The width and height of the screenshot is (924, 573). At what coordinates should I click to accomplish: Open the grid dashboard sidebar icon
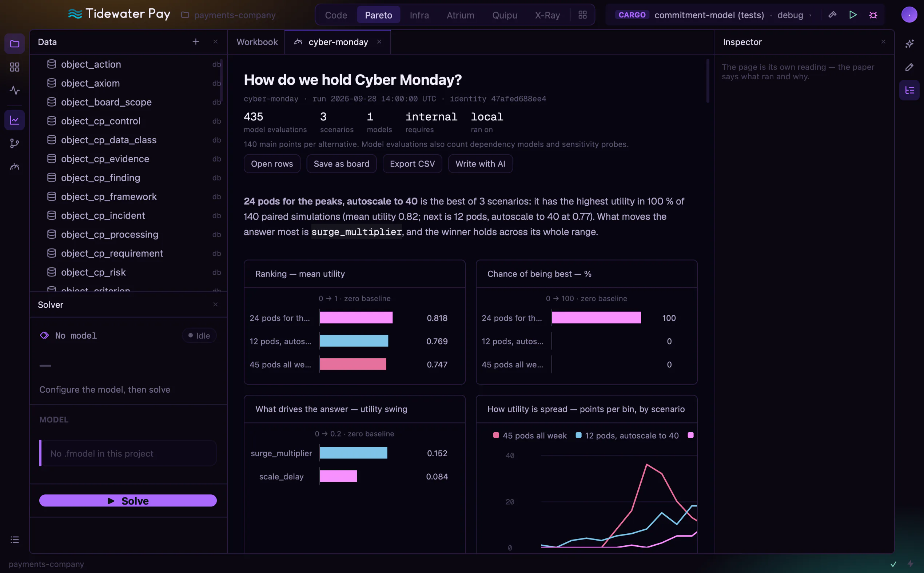[15, 67]
